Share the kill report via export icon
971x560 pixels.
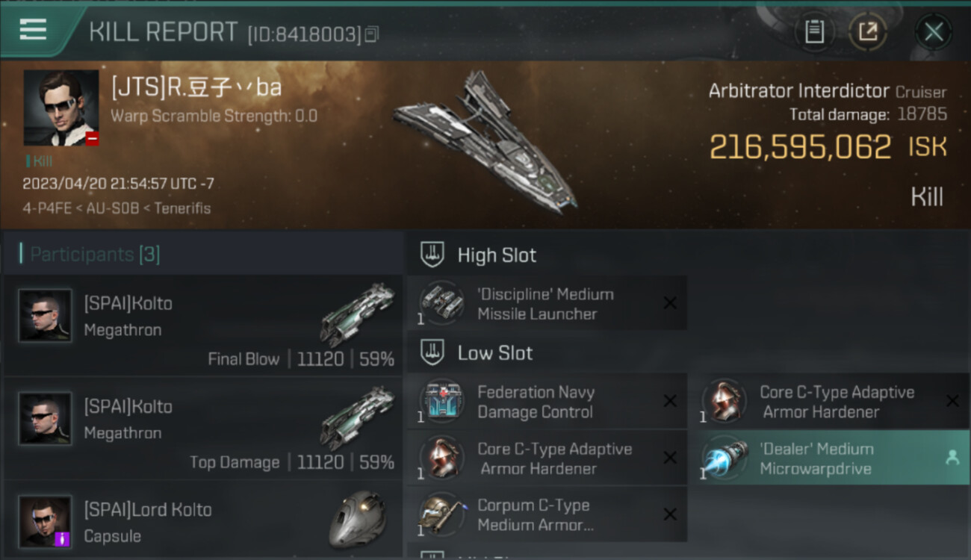[868, 32]
